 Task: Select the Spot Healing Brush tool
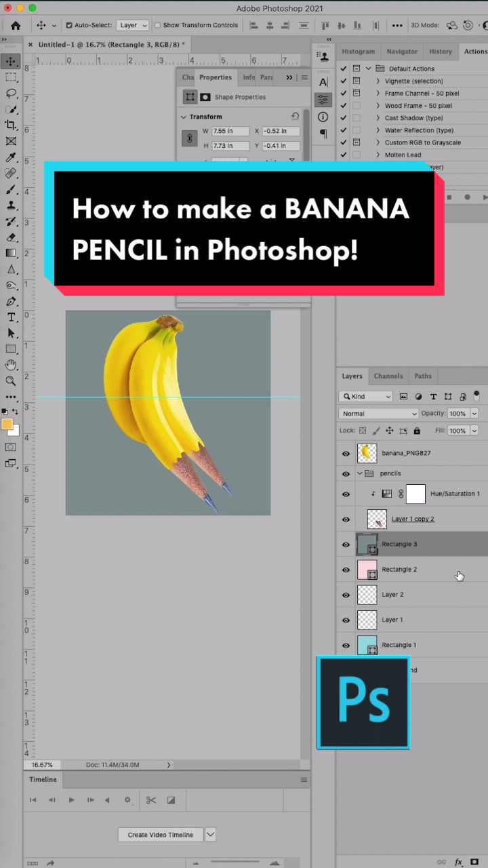click(11, 174)
